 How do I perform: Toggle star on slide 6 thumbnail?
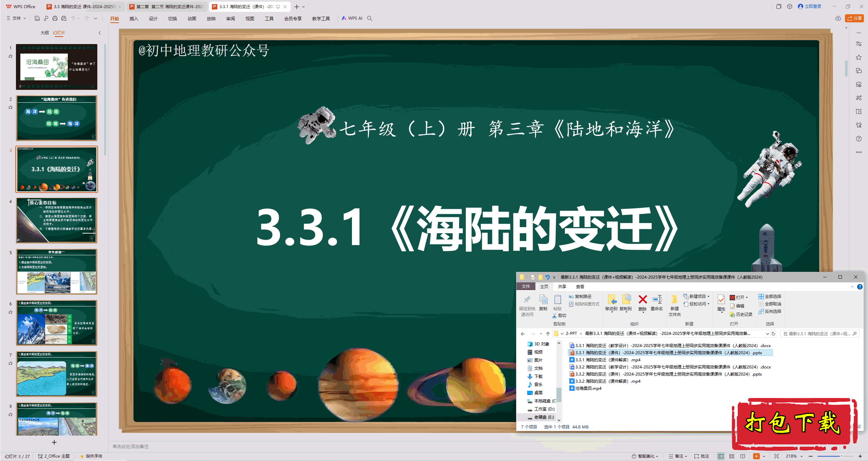click(11, 312)
